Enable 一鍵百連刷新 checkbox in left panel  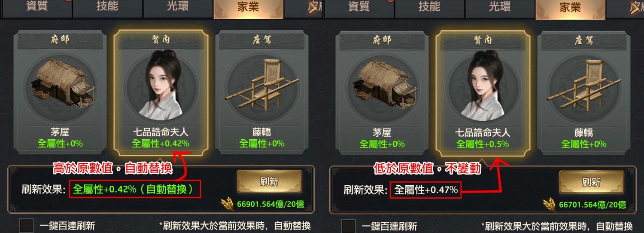click(x=26, y=226)
